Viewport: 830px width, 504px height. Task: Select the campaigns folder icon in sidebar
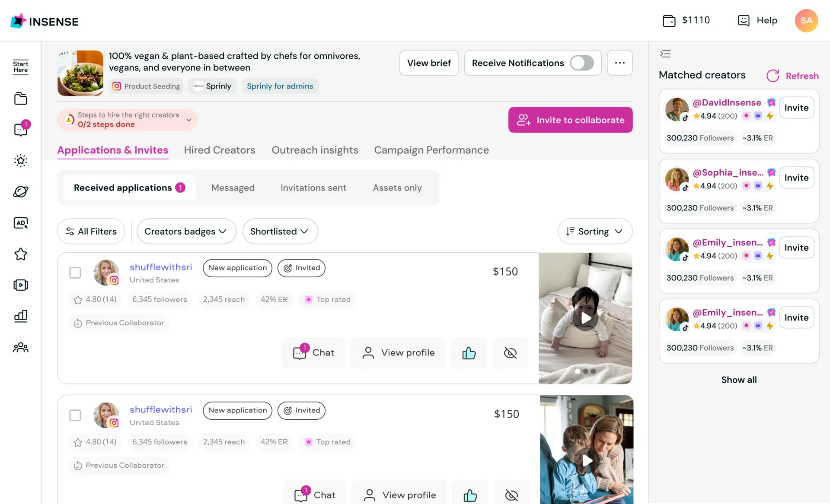click(x=21, y=98)
